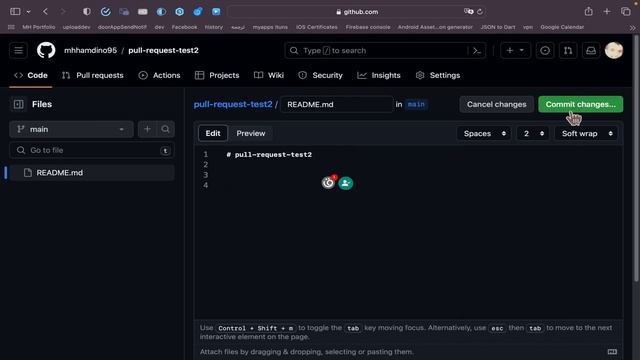The image size is (640, 360).
Task: Show more bookmarks overflow chevrons
Action: tap(632, 28)
